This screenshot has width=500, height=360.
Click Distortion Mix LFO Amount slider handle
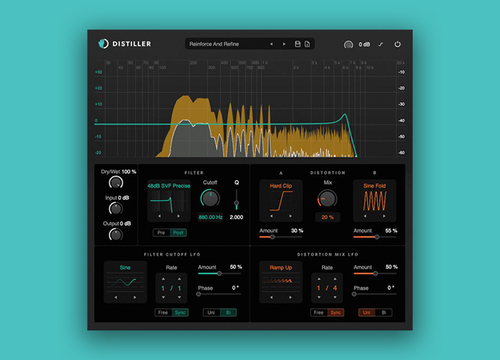[375, 274]
